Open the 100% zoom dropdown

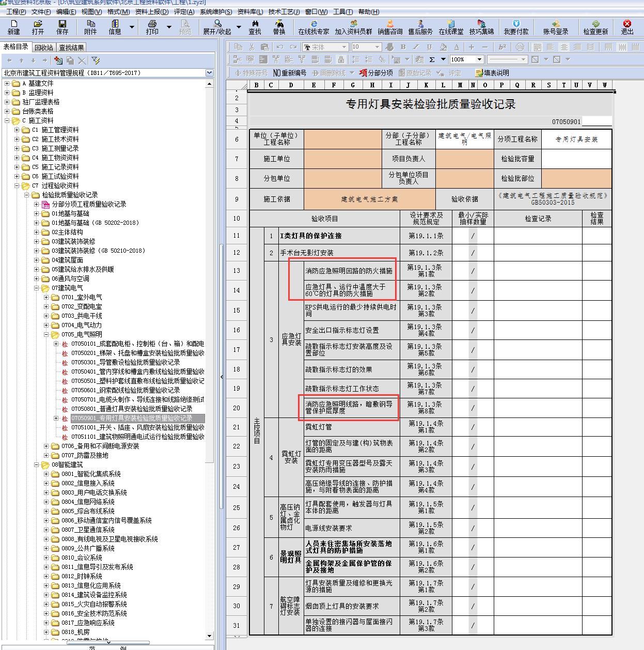point(479,59)
